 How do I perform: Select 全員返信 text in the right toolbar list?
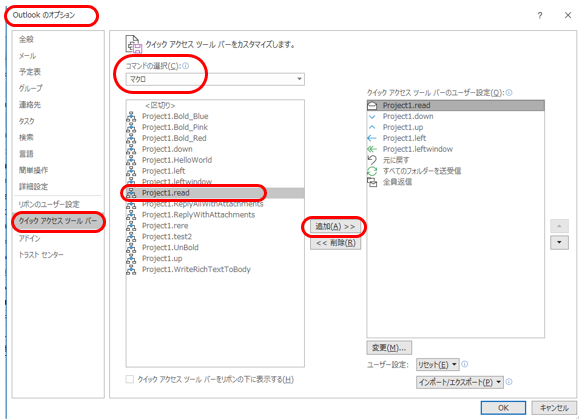tap(397, 182)
